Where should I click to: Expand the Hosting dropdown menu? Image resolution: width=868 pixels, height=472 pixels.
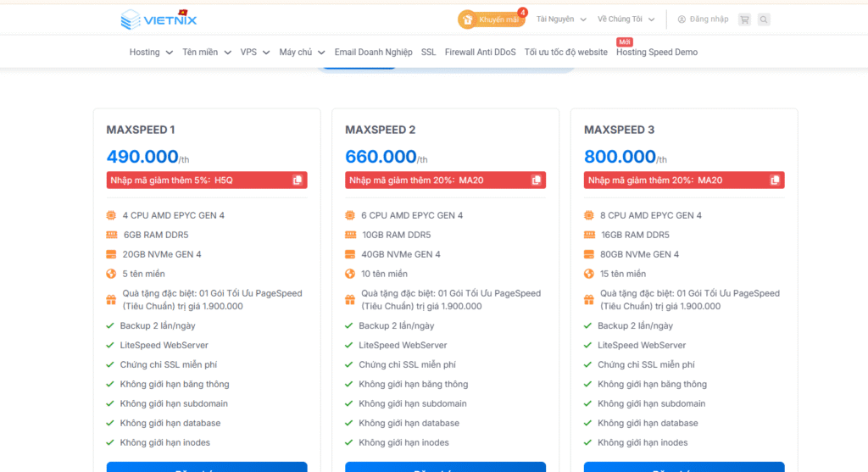[x=150, y=53]
